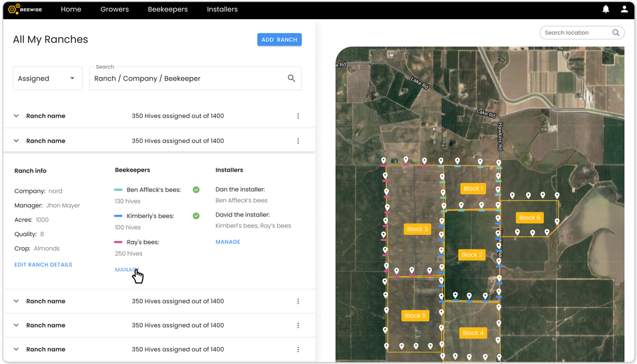
Task: Open the notifications bell
Action: point(606,9)
